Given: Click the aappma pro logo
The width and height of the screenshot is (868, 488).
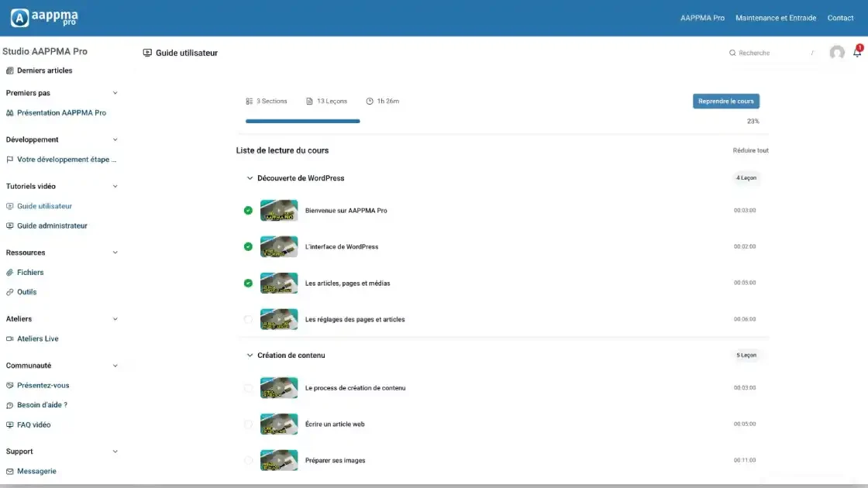Looking at the screenshot, I should tap(44, 18).
